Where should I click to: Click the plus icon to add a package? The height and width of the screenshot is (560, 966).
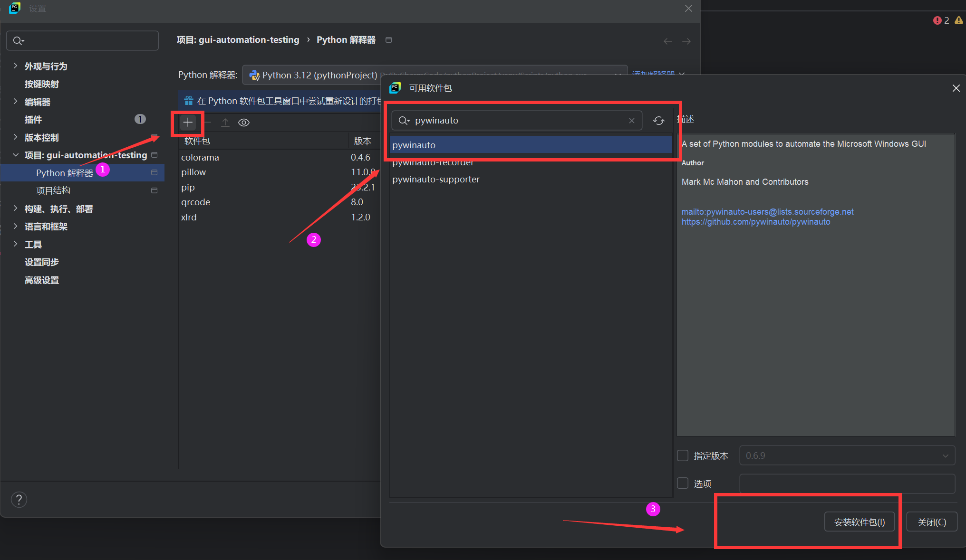[188, 123]
